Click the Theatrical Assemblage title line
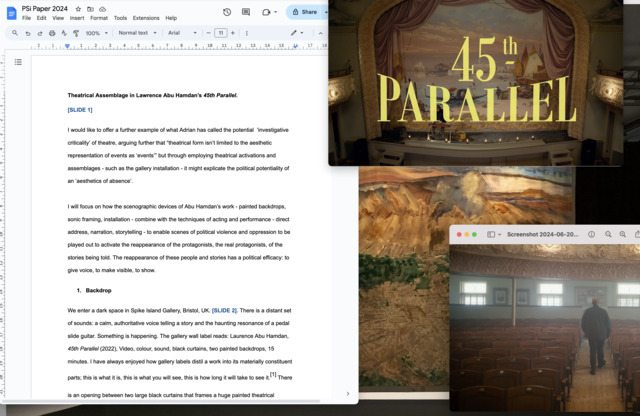Image resolution: width=640 pixels, height=416 pixels. [x=153, y=96]
